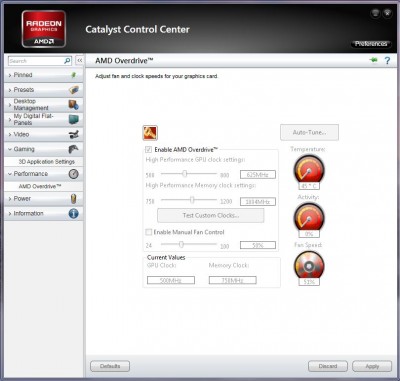Click the Gaming controller icon
The image size is (400, 381).
tap(73, 149)
